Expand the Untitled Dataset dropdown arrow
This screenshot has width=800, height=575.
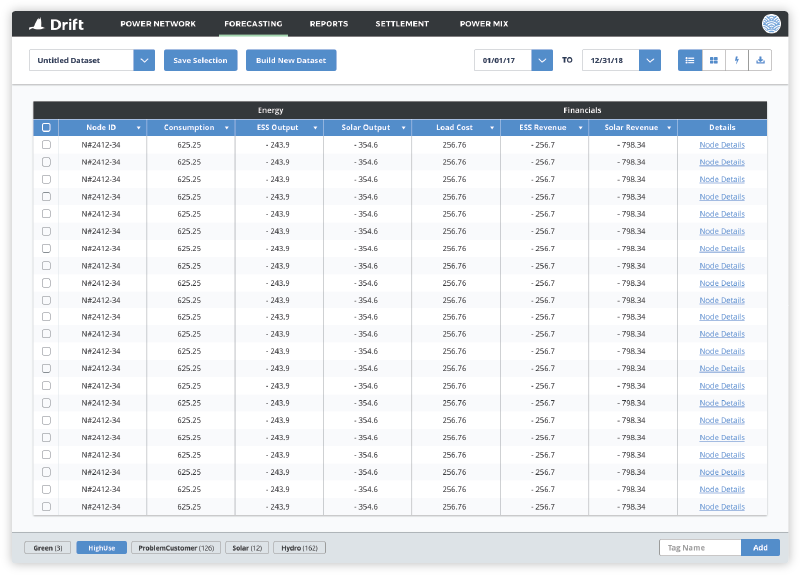click(x=144, y=60)
